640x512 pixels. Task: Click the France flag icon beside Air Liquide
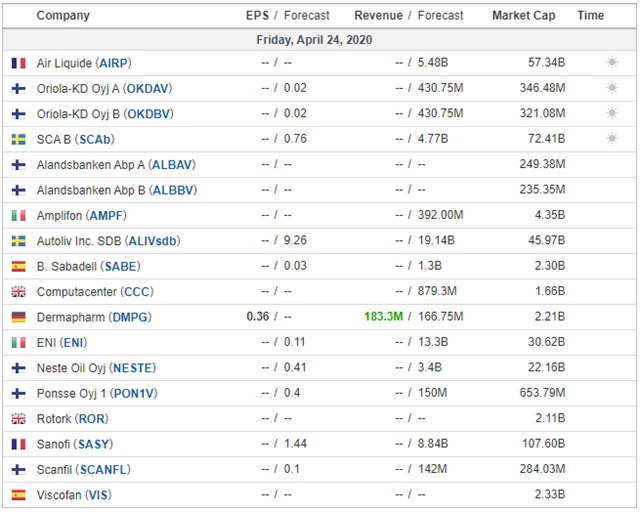(x=18, y=62)
